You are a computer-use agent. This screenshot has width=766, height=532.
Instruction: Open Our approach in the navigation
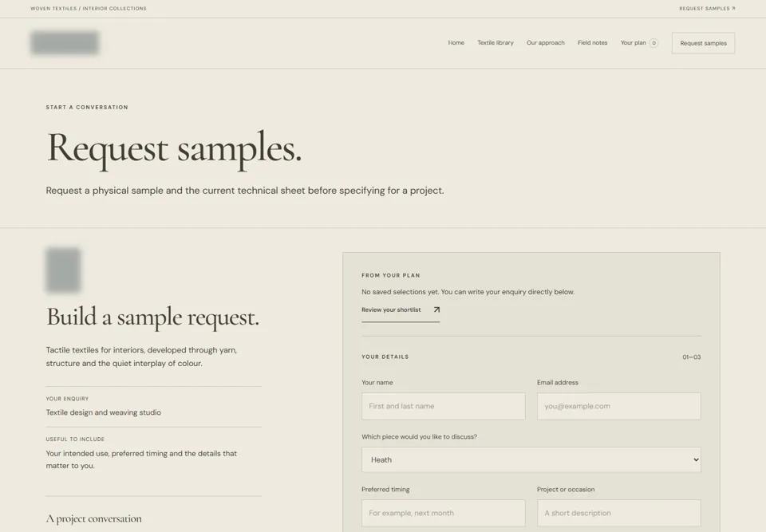545,43
